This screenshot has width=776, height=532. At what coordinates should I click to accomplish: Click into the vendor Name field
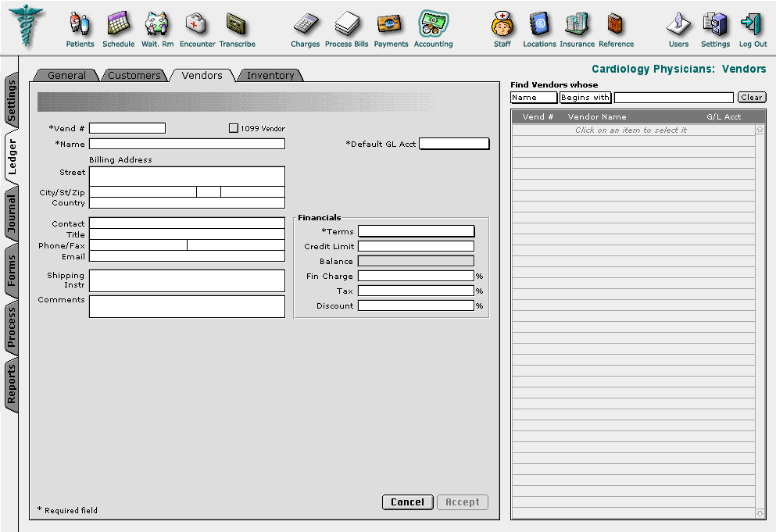tap(187, 144)
